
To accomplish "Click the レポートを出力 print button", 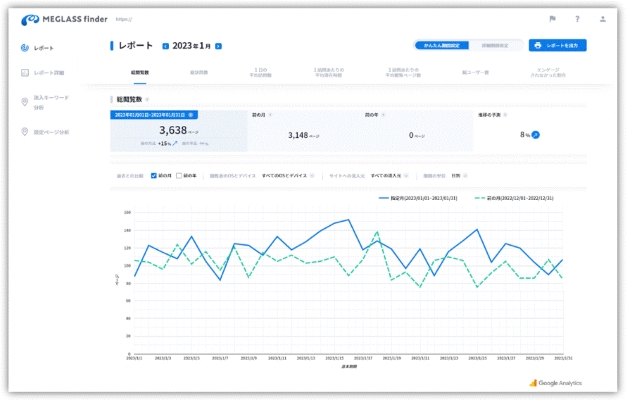I will 558,45.
